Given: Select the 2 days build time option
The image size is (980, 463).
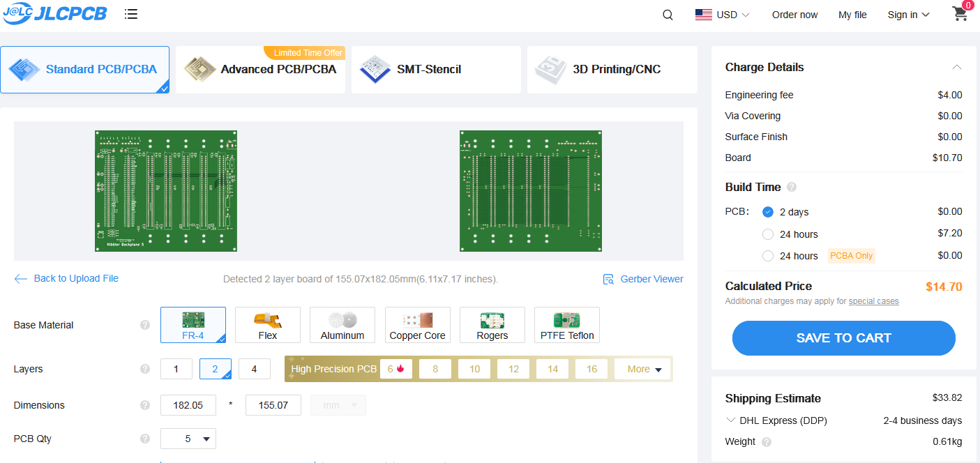Looking at the screenshot, I should tap(768, 212).
